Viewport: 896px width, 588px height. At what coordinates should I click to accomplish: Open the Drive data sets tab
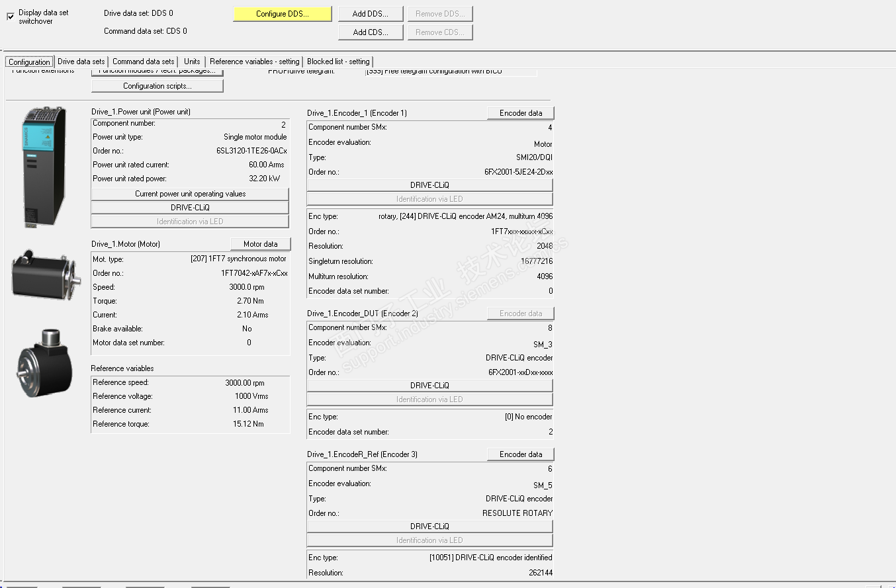(x=81, y=62)
